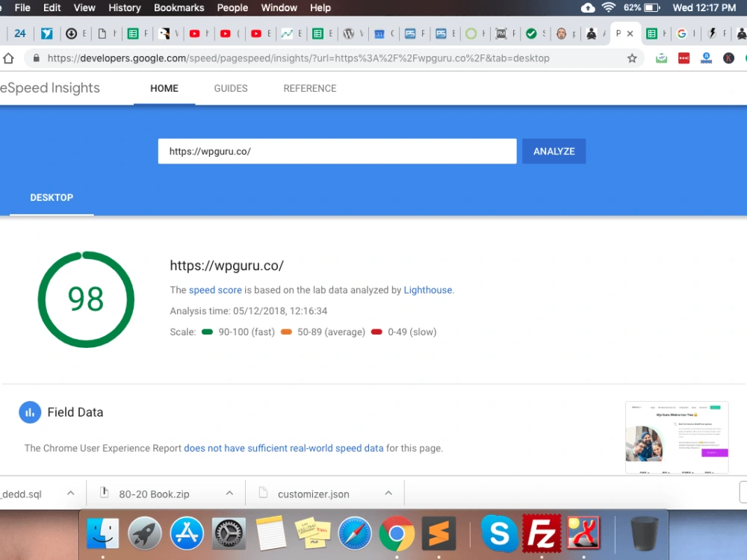Open Finder from the dock
This screenshot has width=747, height=560.
102,533
